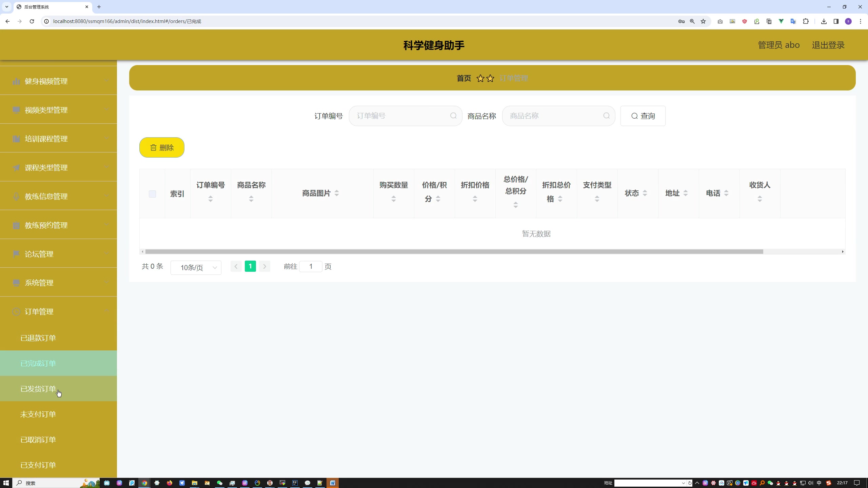Open the Chrome zoom magnifier icon
Screen dimensions: 868x488
coord(692,21)
